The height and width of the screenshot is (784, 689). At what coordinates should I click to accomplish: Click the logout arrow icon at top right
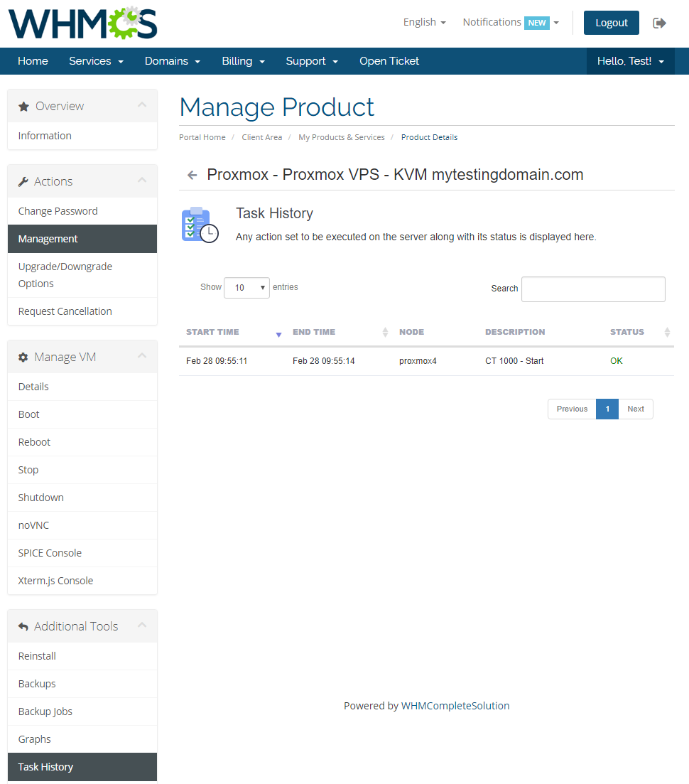click(x=659, y=23)
